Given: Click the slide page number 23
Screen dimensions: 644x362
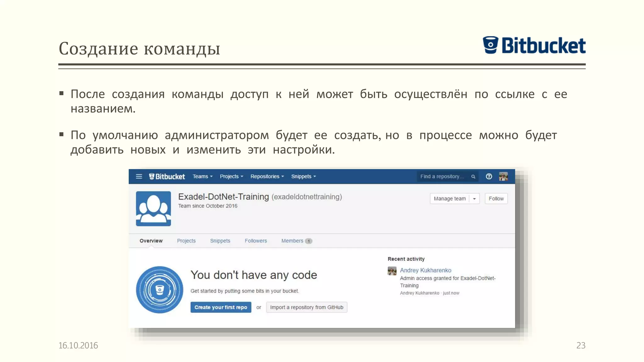Looking at the screenshot, I should (x=581, y=345).
